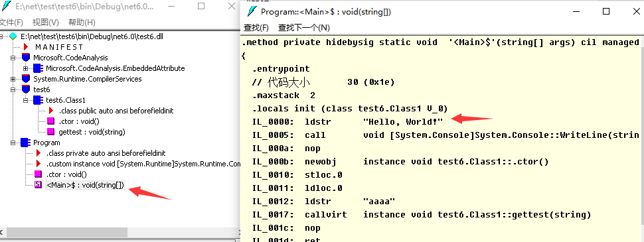
Task: Click the IL_0000 ldstr "Hello, World!" line
Action: [348, 122]
